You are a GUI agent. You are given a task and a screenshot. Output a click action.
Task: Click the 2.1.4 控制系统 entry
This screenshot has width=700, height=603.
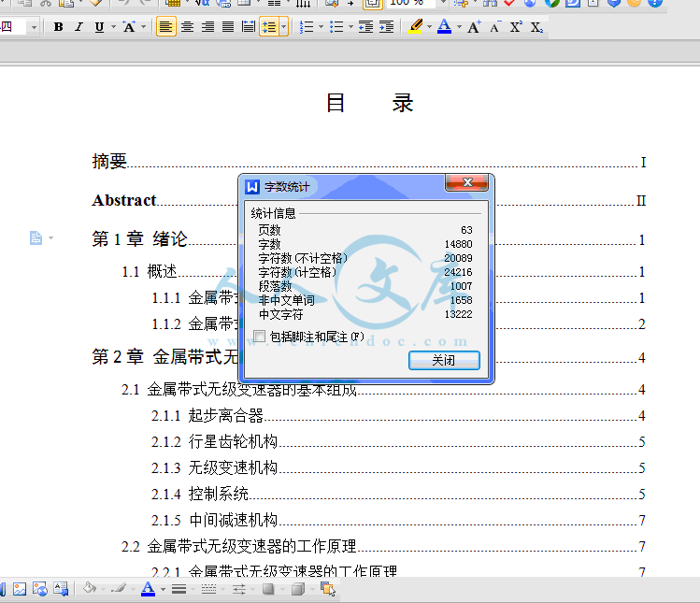tap(398, 494)
